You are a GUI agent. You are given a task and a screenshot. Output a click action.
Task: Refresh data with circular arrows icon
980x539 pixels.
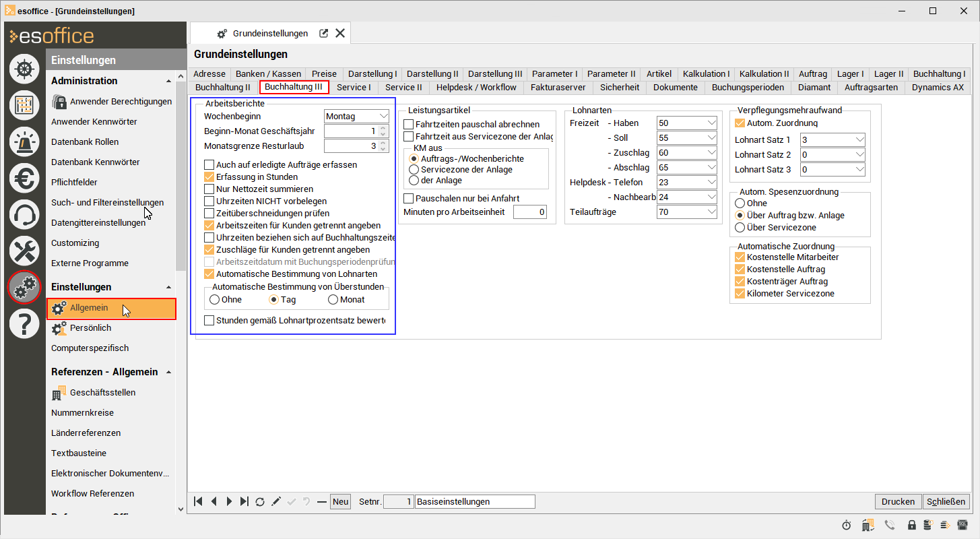tap(260, 501)
